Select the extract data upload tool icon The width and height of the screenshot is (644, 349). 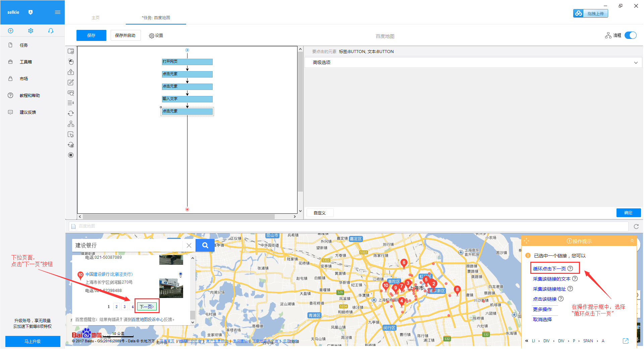coord(71,72)
